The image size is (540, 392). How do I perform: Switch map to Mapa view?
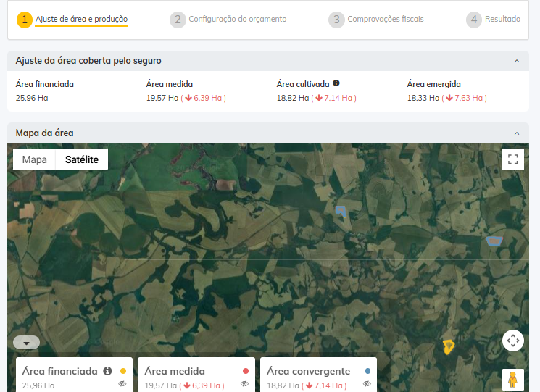(34, 159)
